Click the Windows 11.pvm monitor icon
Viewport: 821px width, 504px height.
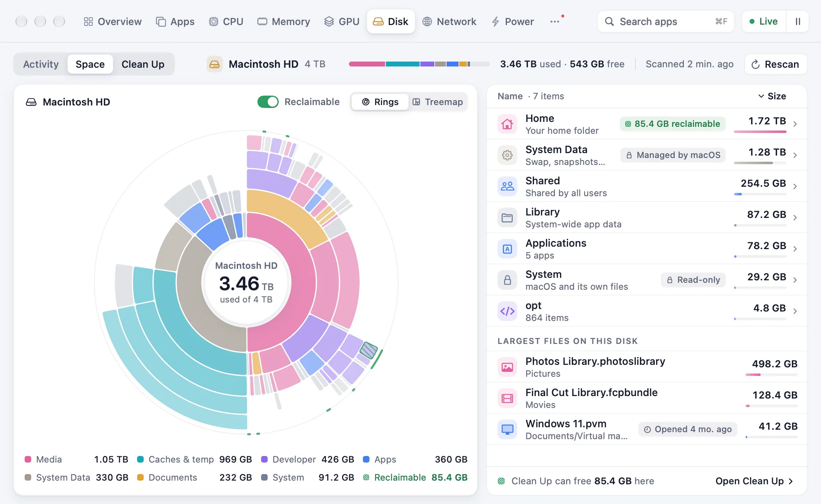tap(507, 429)
